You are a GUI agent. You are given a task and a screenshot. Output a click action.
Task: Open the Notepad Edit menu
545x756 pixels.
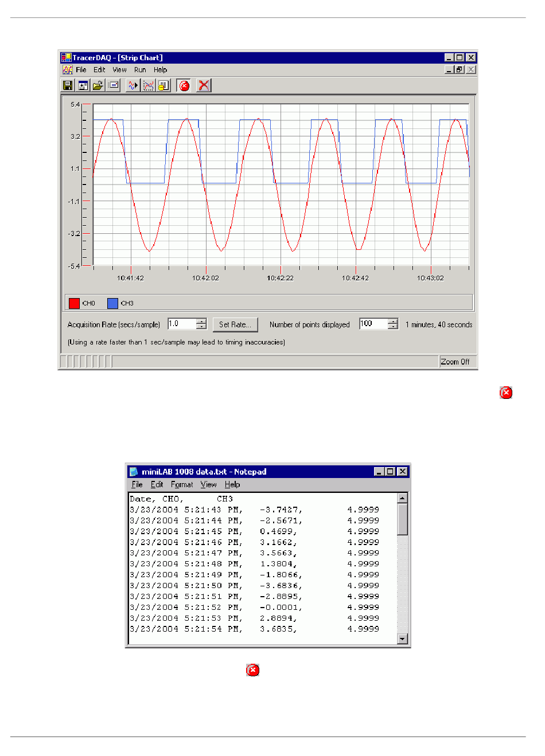click(x=157, y=484)
